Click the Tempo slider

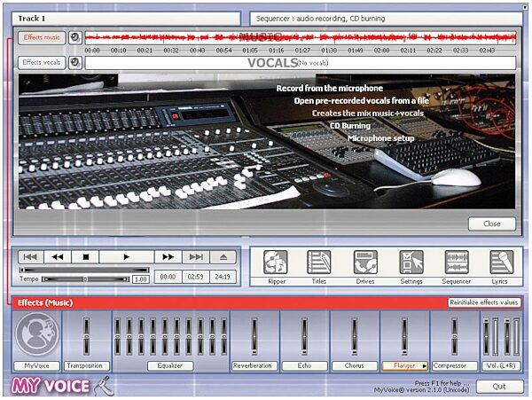[85, 279]
